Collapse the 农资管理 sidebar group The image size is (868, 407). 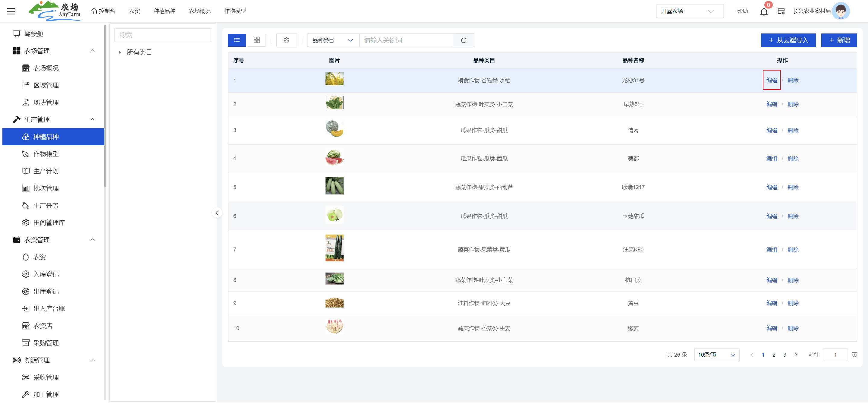tap(92, 240)
